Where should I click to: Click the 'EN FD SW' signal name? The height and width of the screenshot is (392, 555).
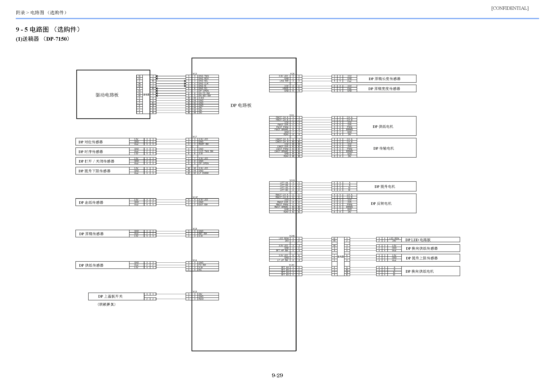tap(204, 93)
